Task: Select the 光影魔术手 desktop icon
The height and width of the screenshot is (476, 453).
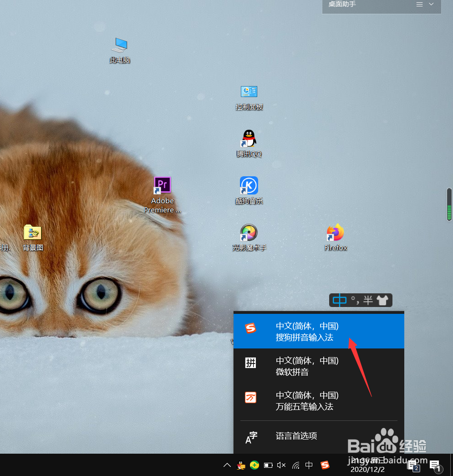Action: click(x=249, y=237)
